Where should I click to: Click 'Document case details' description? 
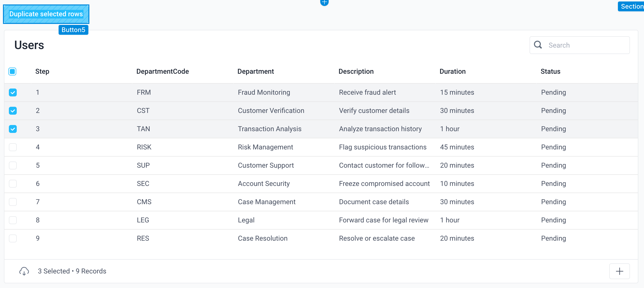[374, 202]
